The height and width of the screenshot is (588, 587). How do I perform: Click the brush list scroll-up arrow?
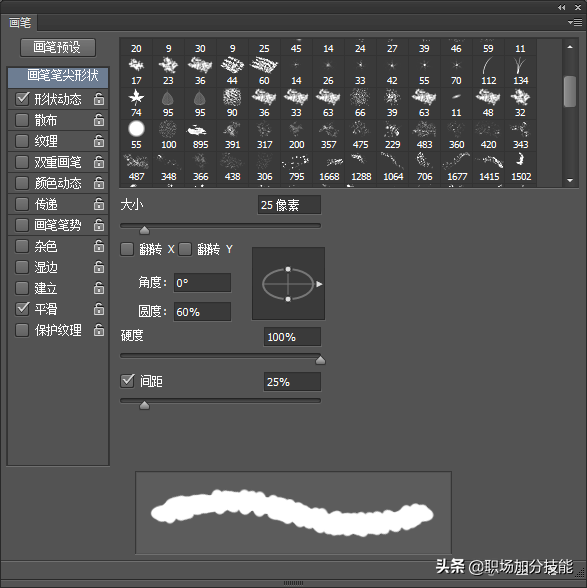tap(570, 47)
